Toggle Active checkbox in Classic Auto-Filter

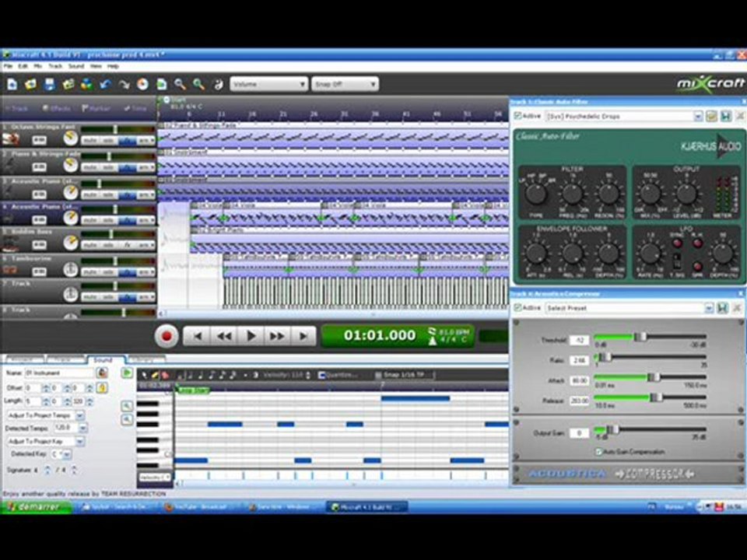point(517,116)
